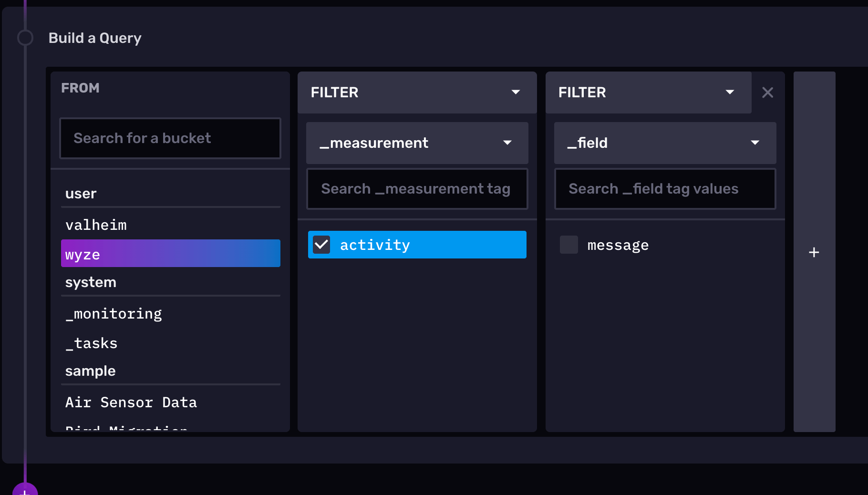Image resolution: width=868 pixels, height=495 pixels.
Task: Open the _measurement tag dropdown
Action: [x=508, y=143]
